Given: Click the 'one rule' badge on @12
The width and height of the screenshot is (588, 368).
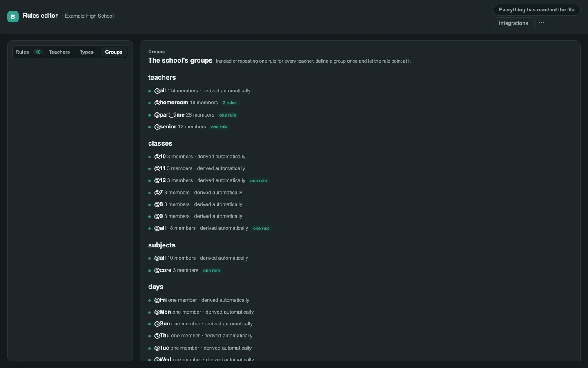Looking at the screenshot, I should [x=258, y=181].
